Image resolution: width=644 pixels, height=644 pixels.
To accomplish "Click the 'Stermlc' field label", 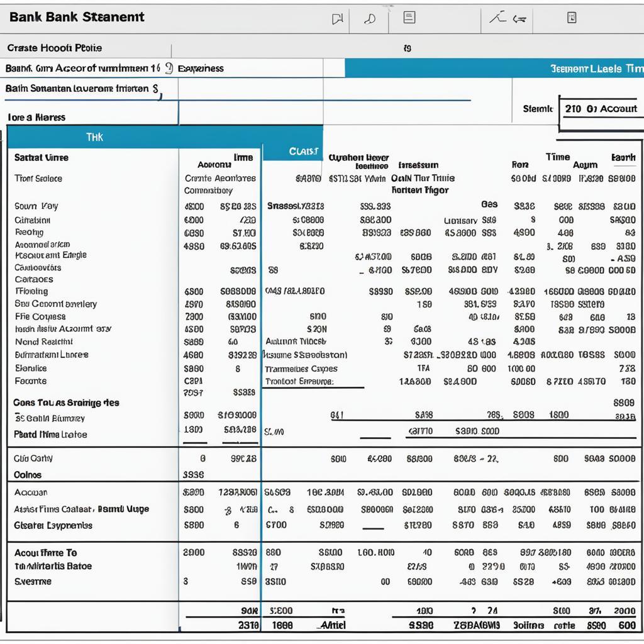I will tap(538, 109).
